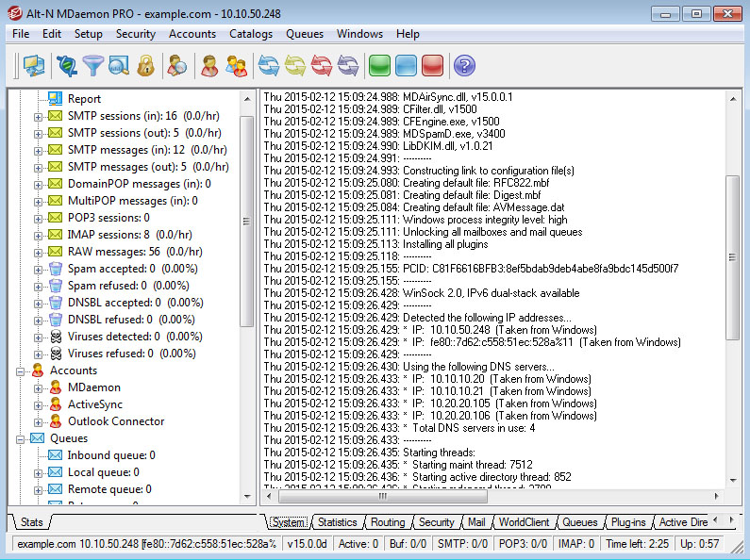Click the tree pane vertical scrollbar thumb
The height and width of the screenshot is (560, 750).
[x=246, y=222]
